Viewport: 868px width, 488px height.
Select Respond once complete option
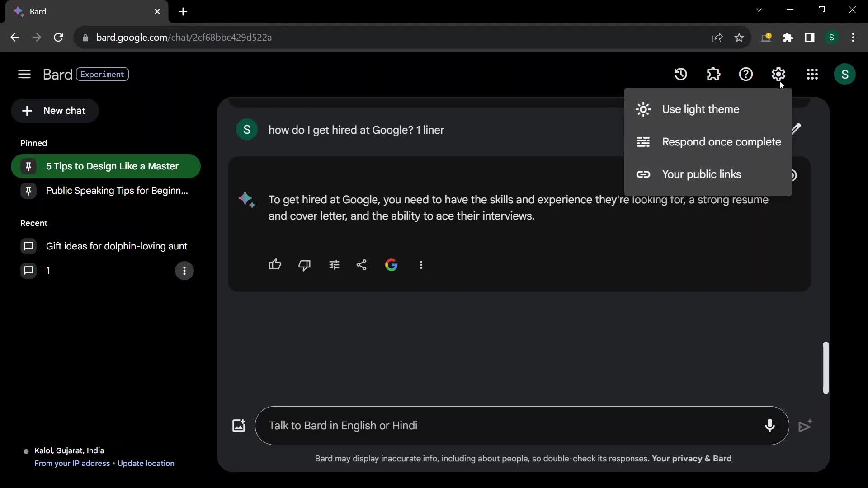[708, 142]
